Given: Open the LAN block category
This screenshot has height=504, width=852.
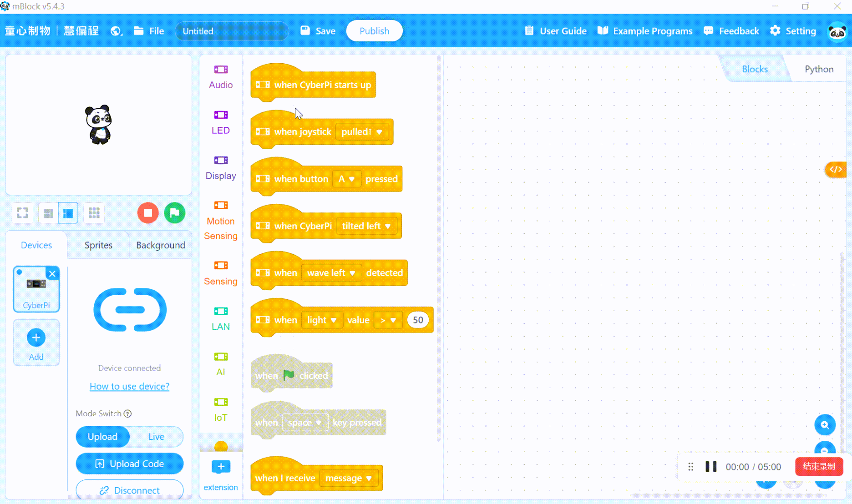Looking at the screenshot, I should coord(221,319).
